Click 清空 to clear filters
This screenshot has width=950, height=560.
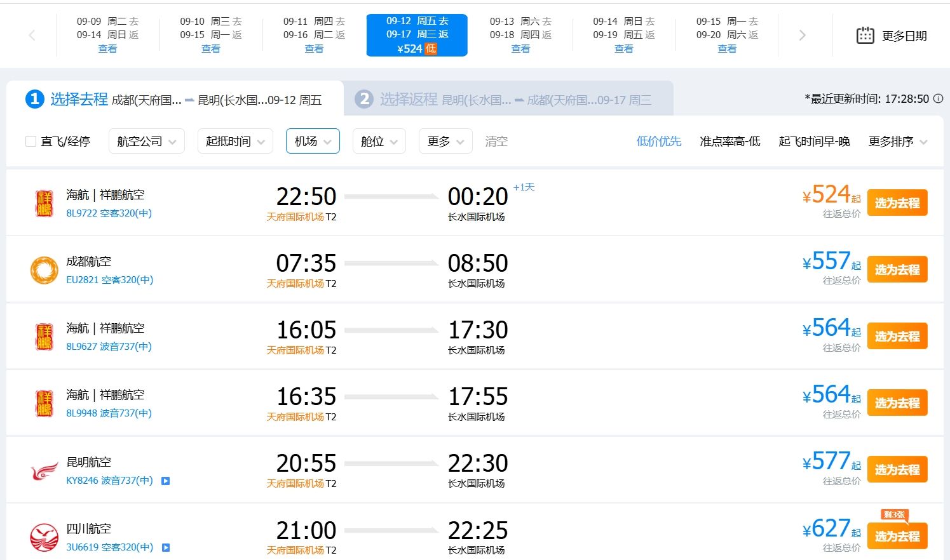pos(496,142)
